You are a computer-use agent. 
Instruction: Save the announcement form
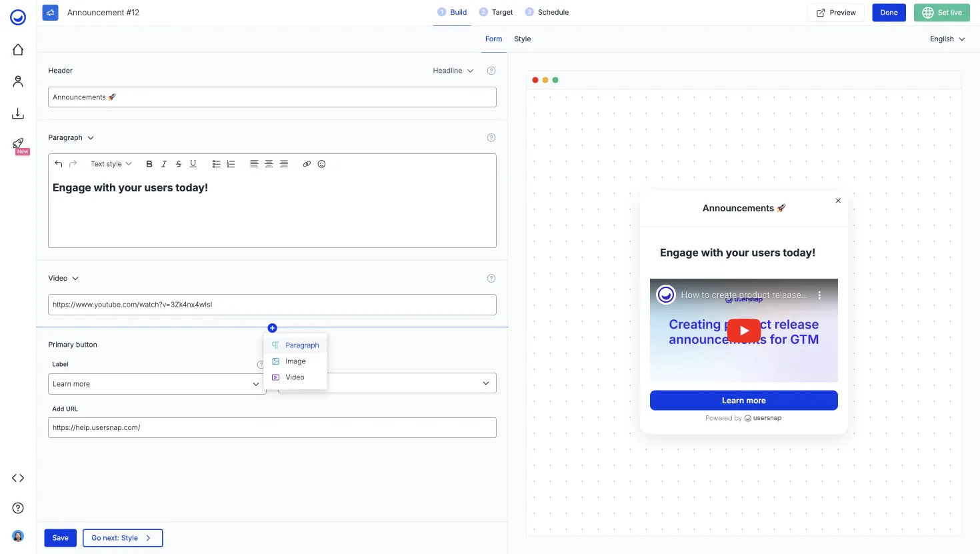60,537
